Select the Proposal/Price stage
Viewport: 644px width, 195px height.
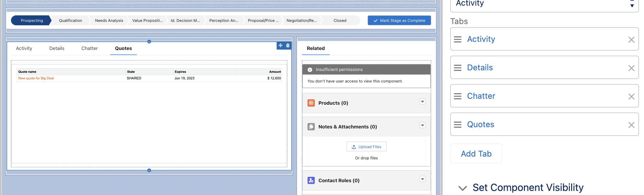click(263, 21)
